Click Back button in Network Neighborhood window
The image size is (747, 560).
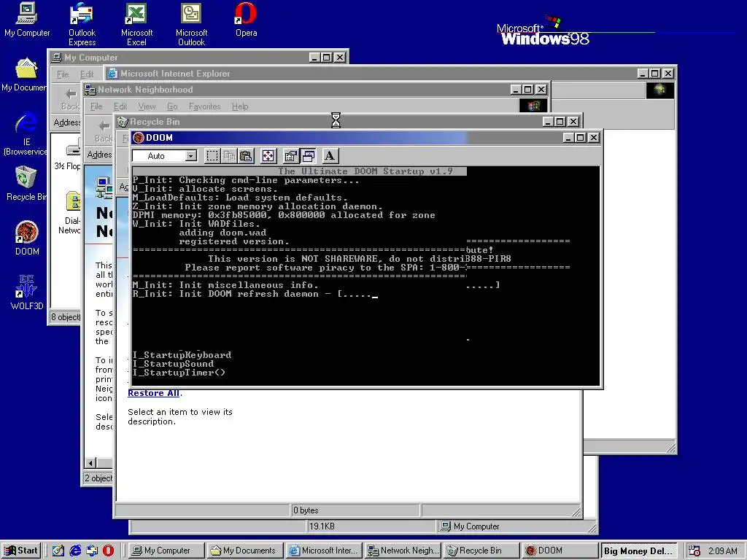[x=103, y=131]
